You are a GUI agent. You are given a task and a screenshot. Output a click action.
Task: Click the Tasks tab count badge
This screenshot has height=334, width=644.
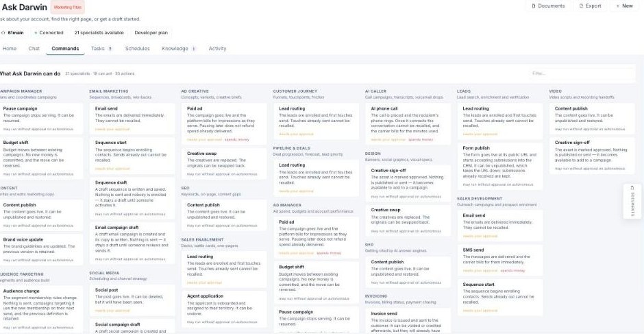pos(110,49)
